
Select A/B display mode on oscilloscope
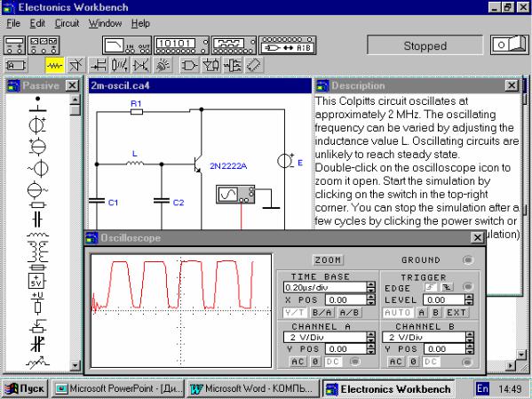(x=350, y=313)
